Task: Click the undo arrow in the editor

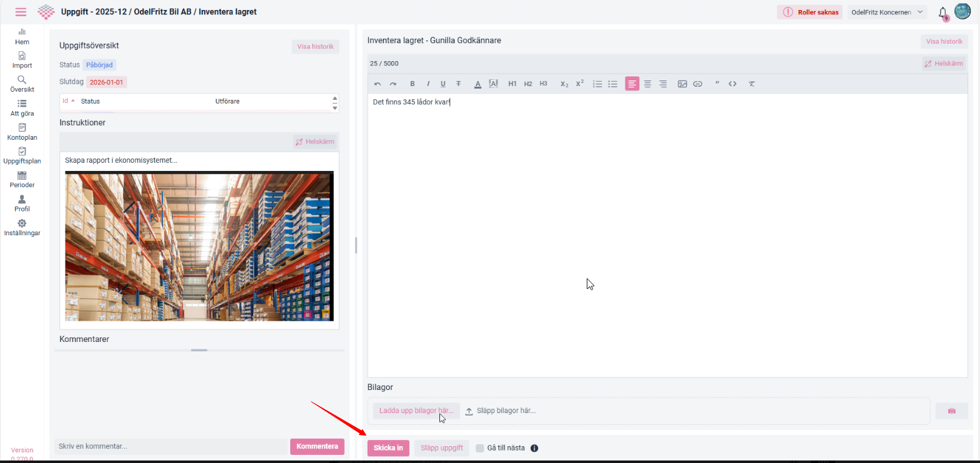Action: pos(378,84)
